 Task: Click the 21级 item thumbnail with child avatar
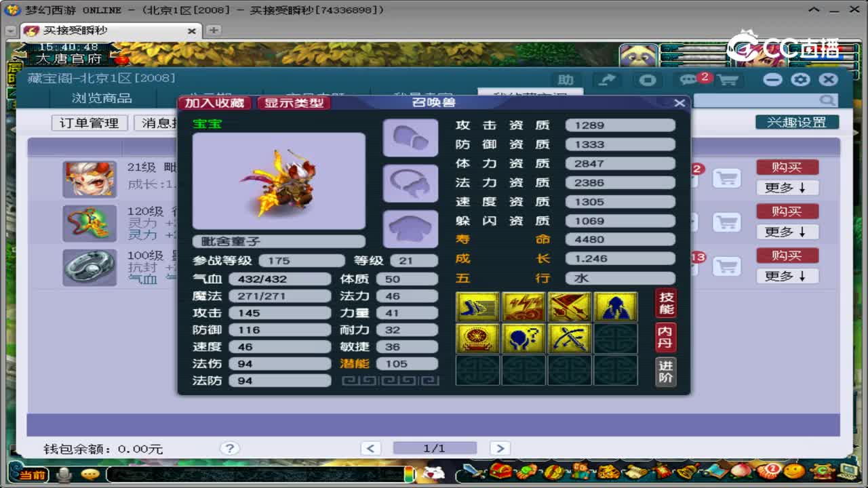pyautogui.click(x=90, y=179)
